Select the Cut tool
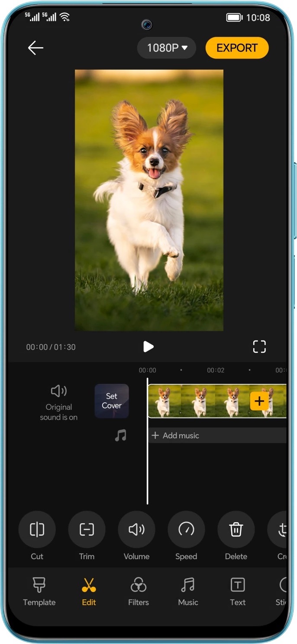Viewport: 297px width, 644px height. tap(37, 530)
